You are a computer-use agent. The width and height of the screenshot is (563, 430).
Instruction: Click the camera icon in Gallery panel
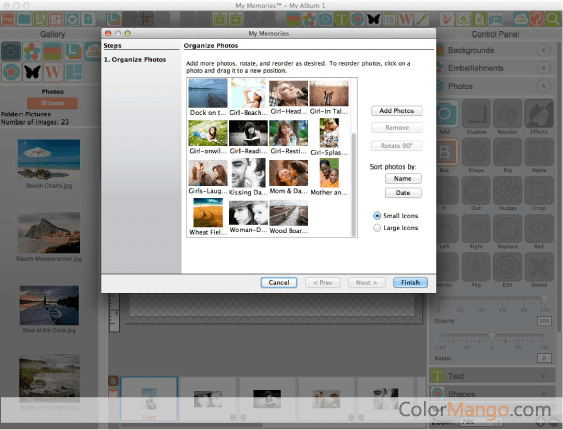(x=11, y=51)
